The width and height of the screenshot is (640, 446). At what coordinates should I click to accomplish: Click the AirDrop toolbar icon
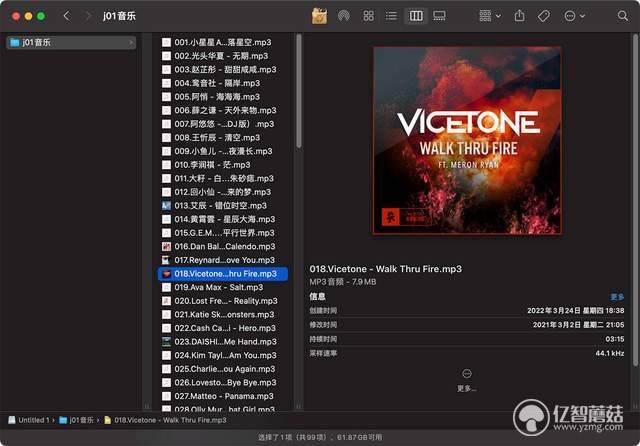click(344, 16)
